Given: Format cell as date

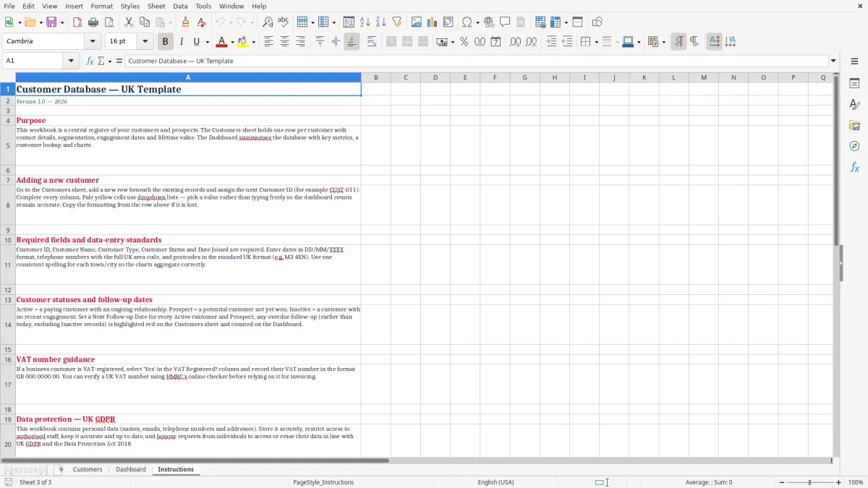Looking at the screenshot, I should pos(495,42).
